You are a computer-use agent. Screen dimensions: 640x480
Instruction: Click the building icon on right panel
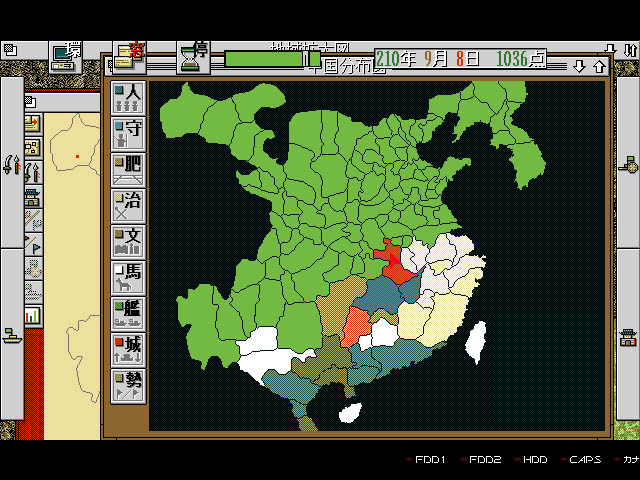(x=628, y=336)
